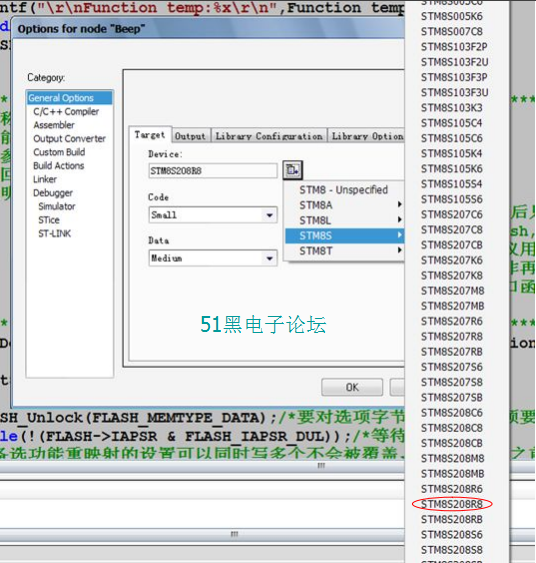Choose device STM8S105S4 in list
The image size is (536, 563).
pos(452,184)
